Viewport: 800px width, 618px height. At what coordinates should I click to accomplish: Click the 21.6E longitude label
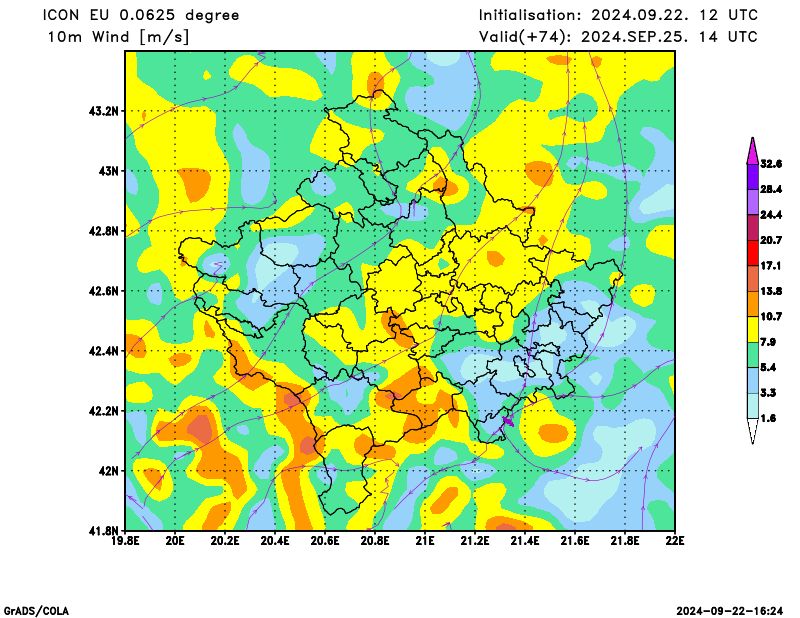(576, 541)
